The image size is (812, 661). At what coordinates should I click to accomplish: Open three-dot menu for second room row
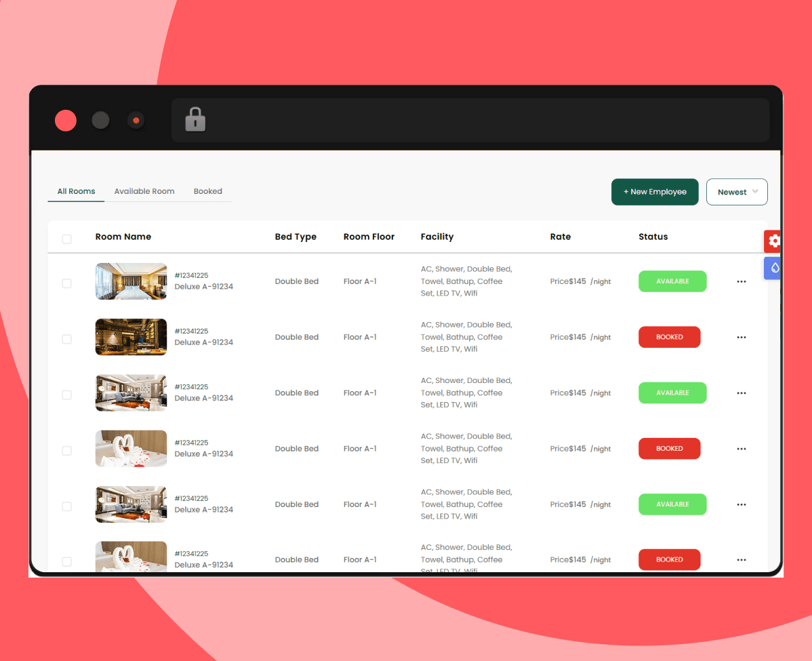(741, 337)
